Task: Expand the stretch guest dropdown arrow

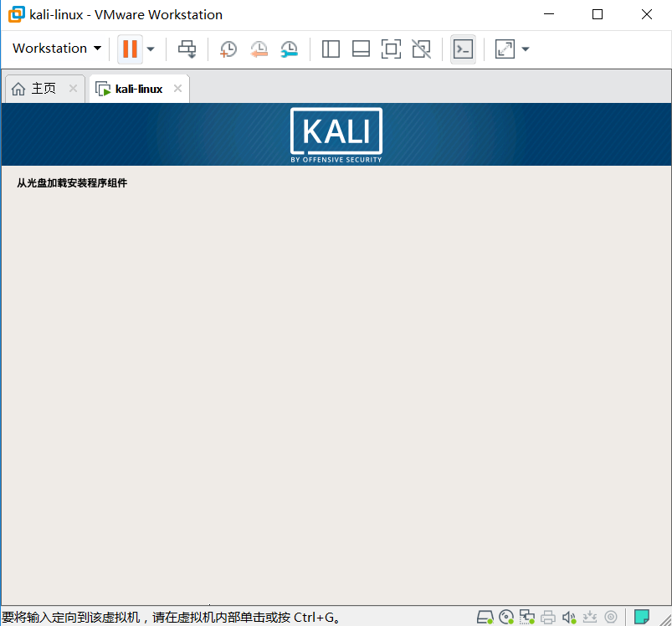Action: 526,49
